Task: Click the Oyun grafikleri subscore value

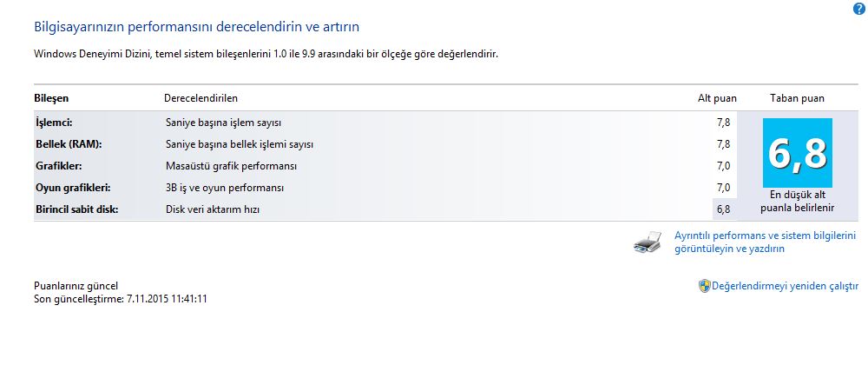Action: point(723,188)
